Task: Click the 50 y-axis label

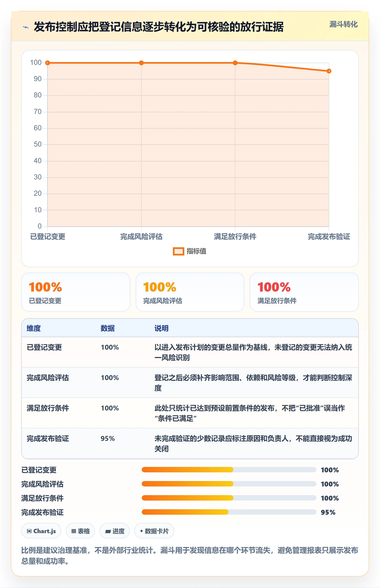Action: (38, 144)
